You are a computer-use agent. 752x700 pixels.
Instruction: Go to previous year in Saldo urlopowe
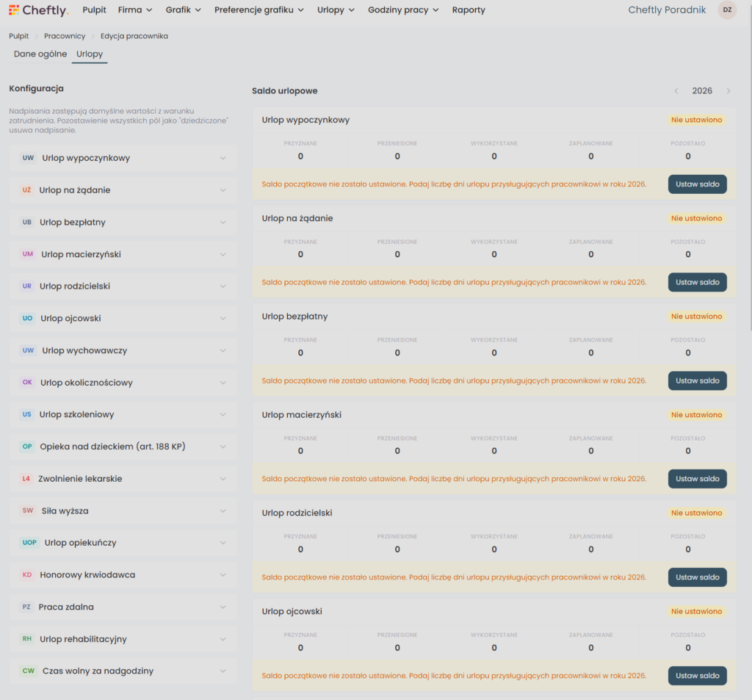676,90
